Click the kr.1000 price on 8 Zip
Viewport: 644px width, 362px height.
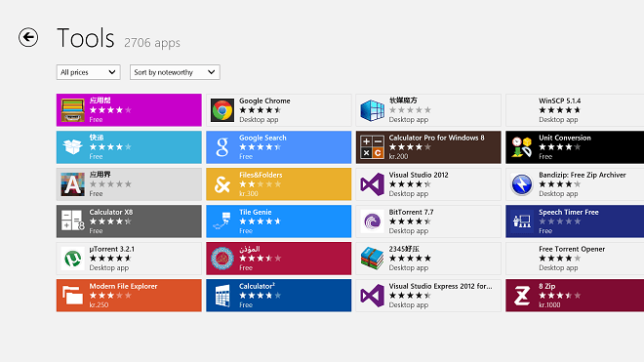[x=549, y=304]
